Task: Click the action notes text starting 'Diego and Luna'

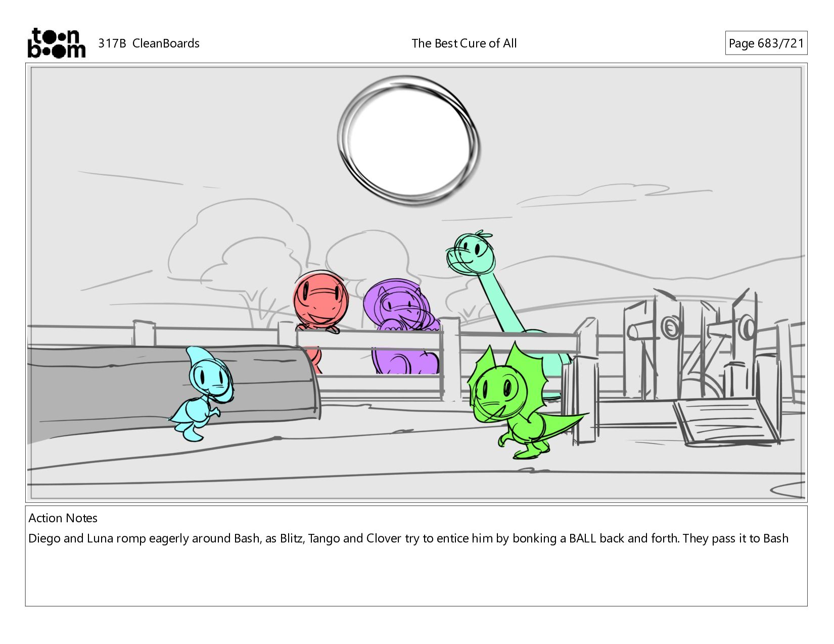Action: point(408,538)
